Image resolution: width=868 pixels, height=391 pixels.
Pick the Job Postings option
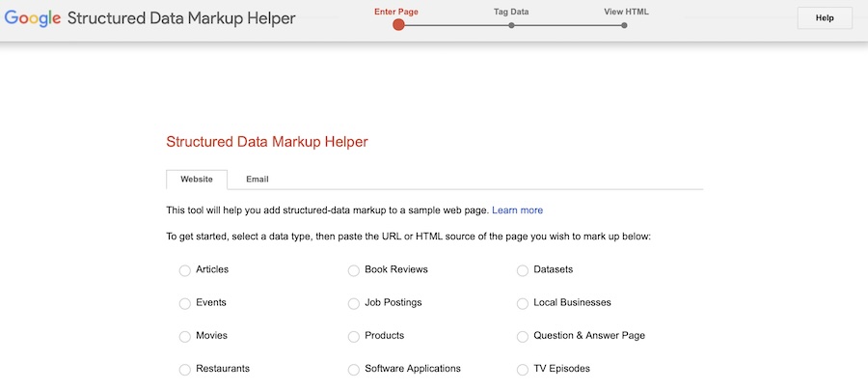pyautogui.click(x=354, y=303)
